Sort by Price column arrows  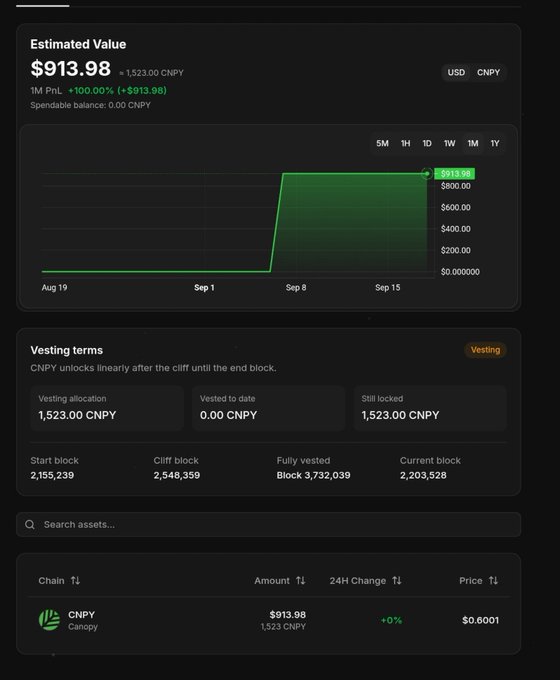click(x=493, y=581)
